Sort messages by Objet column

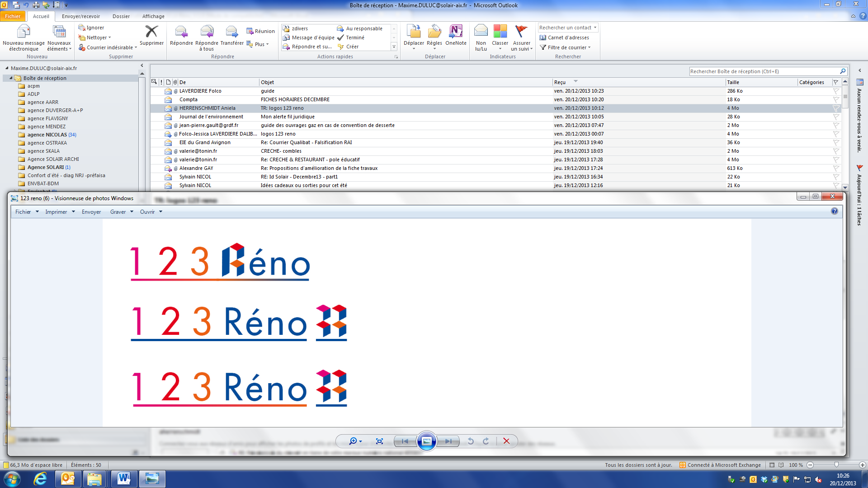tap(406, 82)
